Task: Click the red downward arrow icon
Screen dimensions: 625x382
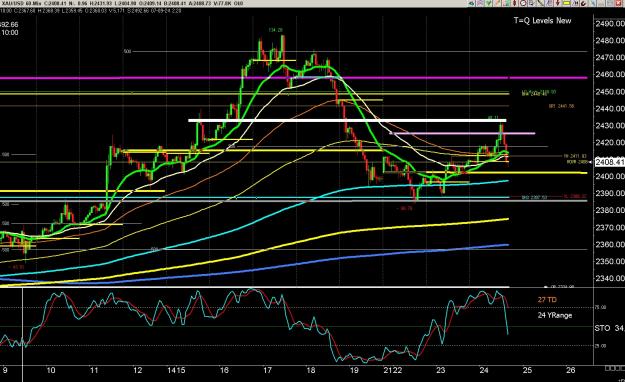Action: 558,4
